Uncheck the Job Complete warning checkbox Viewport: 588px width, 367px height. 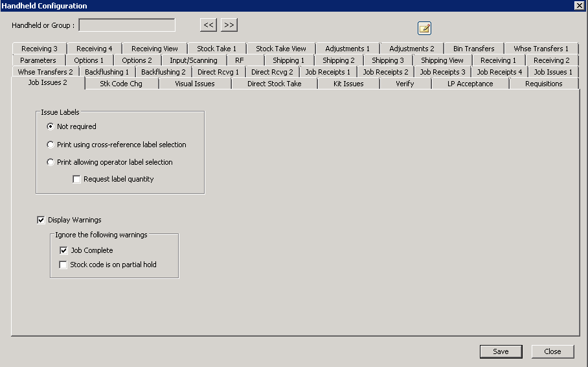tap(63, 250)
